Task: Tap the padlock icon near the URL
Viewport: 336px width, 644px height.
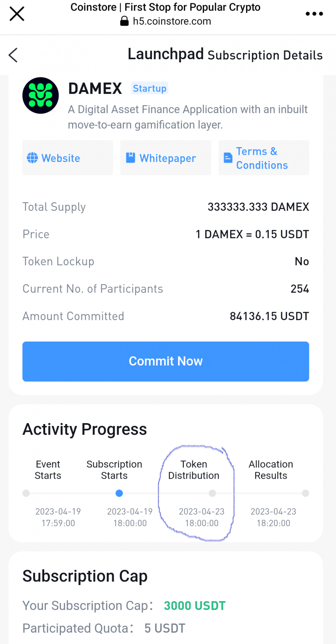Action: (124, 21)
